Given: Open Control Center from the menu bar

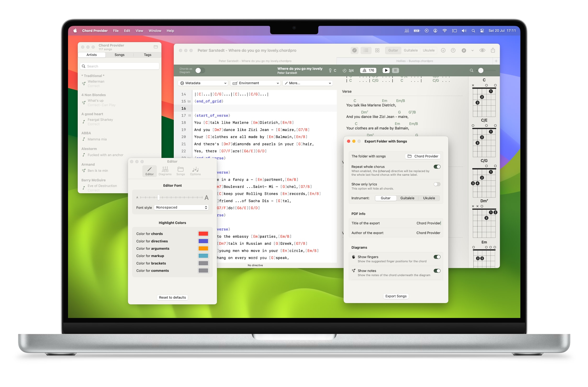Looking at the screenshot, I should (x=482, y=31).
